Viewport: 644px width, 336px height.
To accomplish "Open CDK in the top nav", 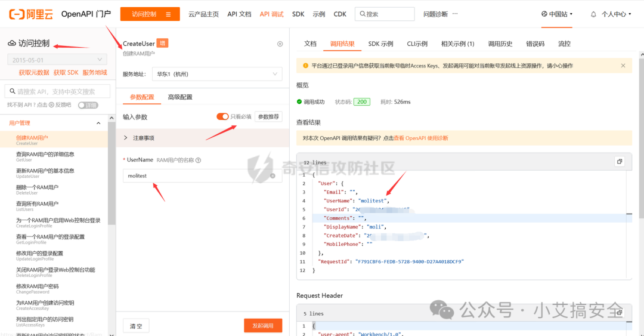I will [340, 14].
